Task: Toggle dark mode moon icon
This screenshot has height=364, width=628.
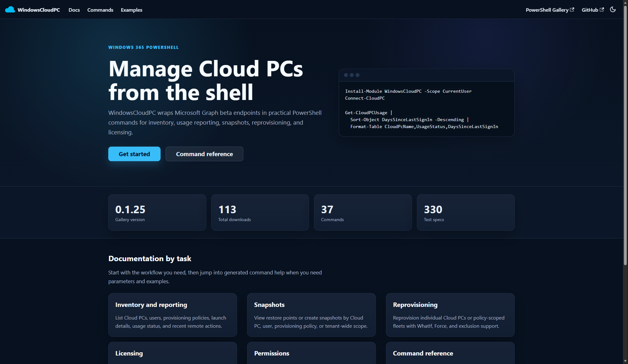Action: pyautogui.click(x=613, y=9)
